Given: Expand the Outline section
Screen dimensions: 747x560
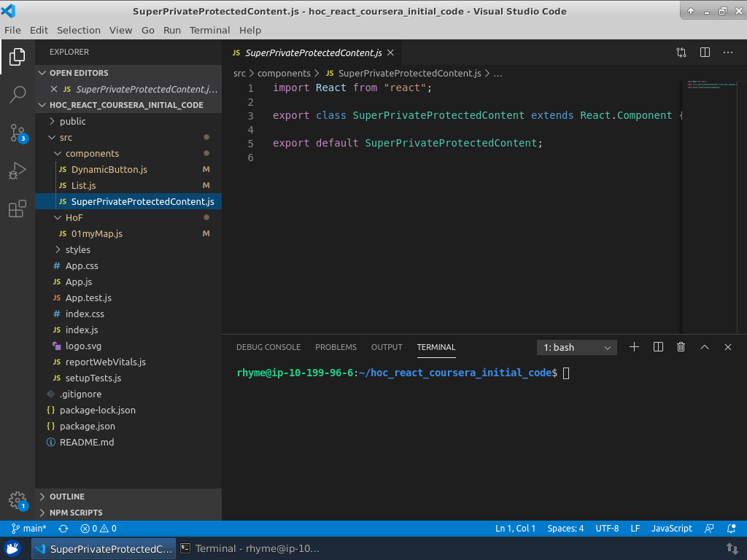Looking at the screenshot, I should point(66,497).
